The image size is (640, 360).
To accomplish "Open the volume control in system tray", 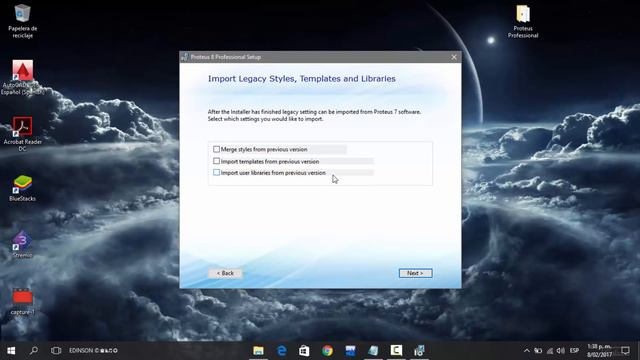I will coord(561,351).
